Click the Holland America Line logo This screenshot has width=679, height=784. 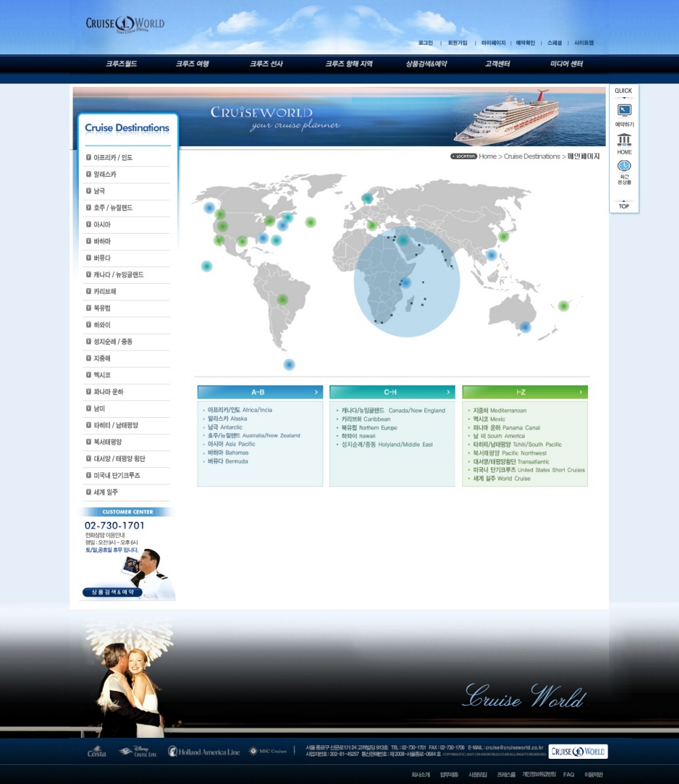tap(204, 752)
